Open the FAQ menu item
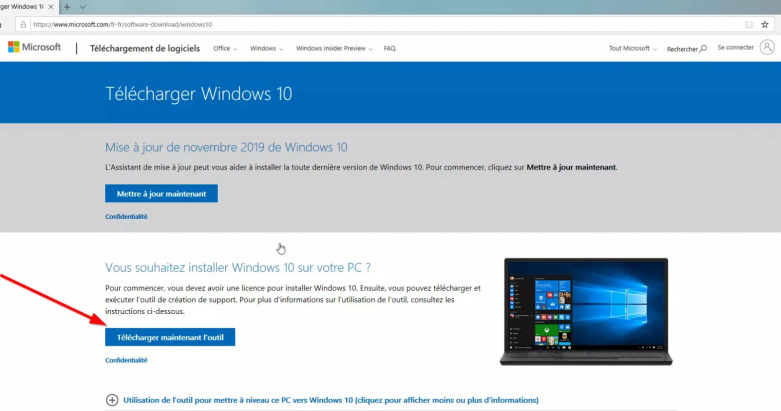Screen dimensions: 781x411 (390, 48)
